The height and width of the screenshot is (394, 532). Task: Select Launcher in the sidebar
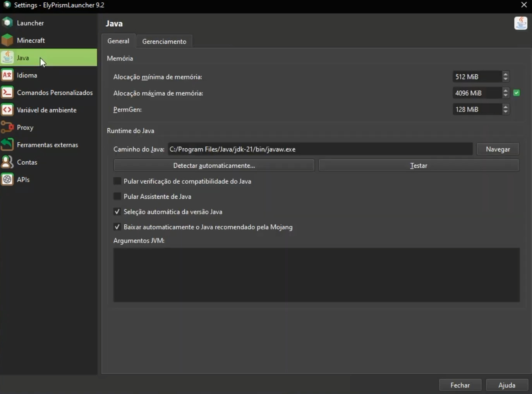48,22
